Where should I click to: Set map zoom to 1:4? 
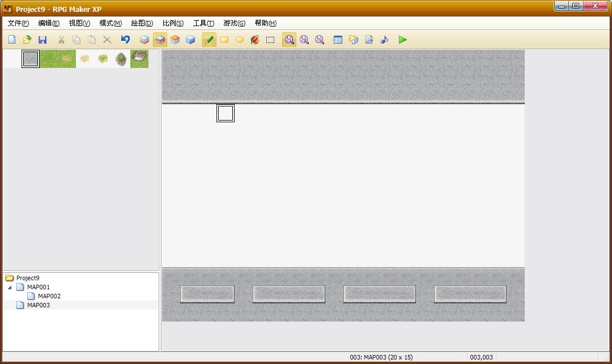point(319,40)
